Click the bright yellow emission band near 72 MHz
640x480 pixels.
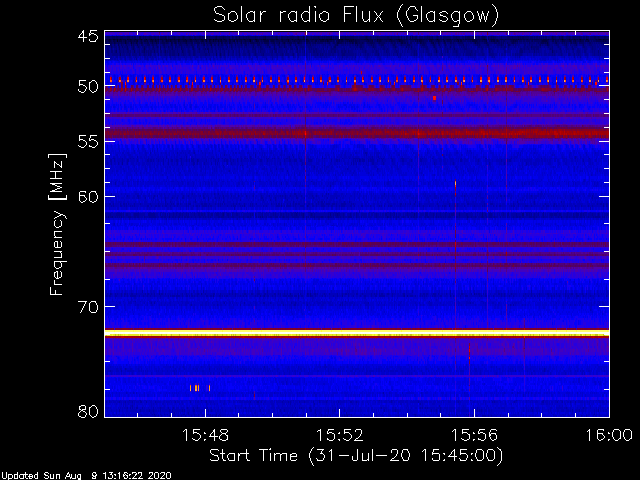[x=357, y=333]
